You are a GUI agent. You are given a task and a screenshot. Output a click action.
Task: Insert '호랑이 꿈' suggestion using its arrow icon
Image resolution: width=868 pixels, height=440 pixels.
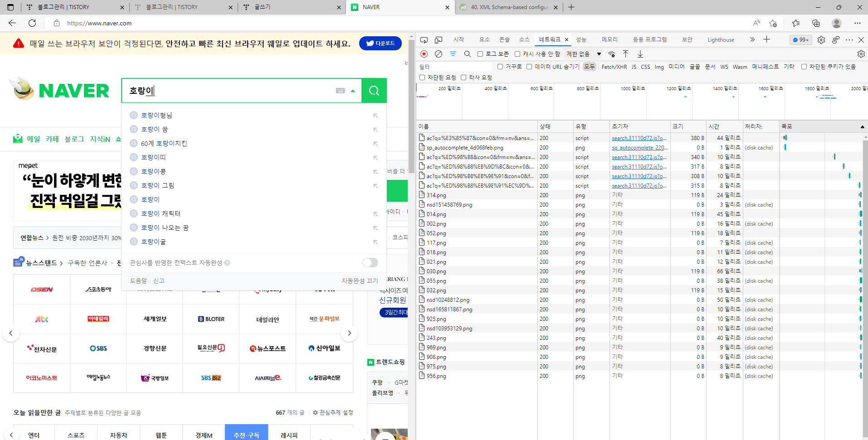(375, 130)
